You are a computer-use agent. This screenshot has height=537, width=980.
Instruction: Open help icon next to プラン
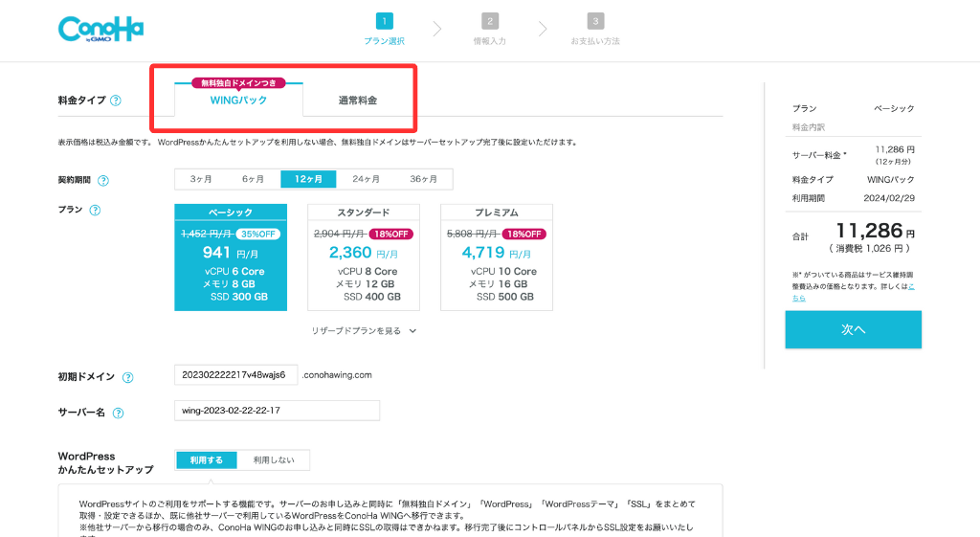click(x=95, y=210)
